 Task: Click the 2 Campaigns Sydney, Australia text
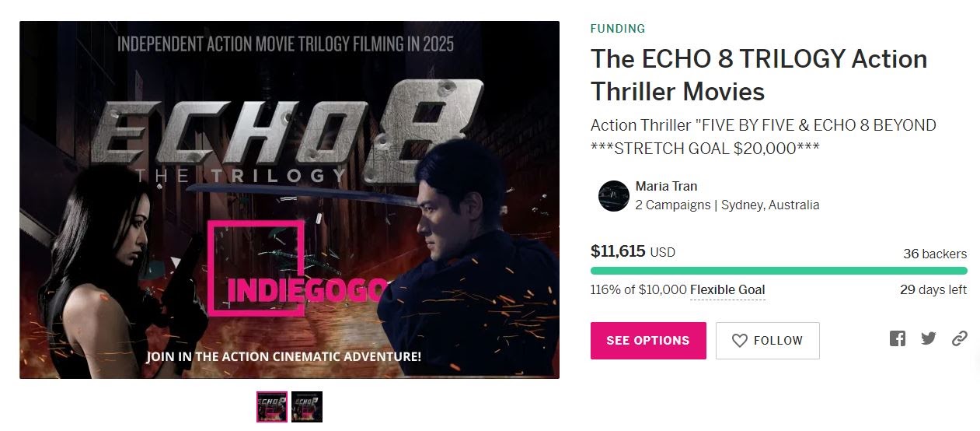[x=727, y=205]
